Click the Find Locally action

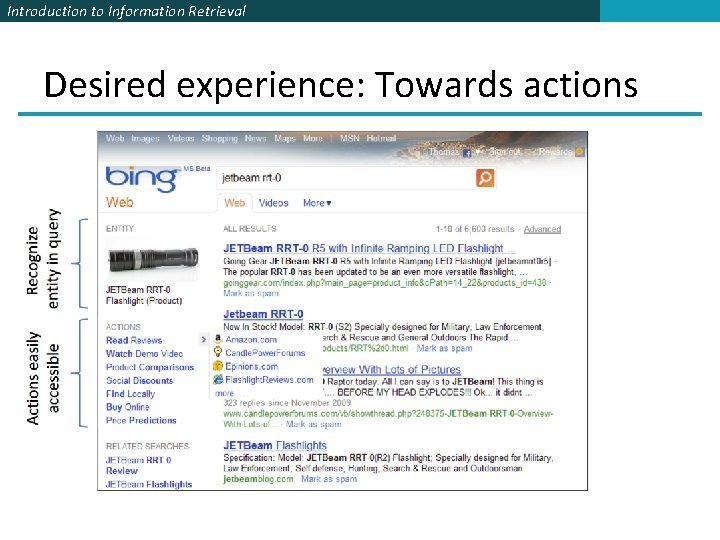coord(130,394)
